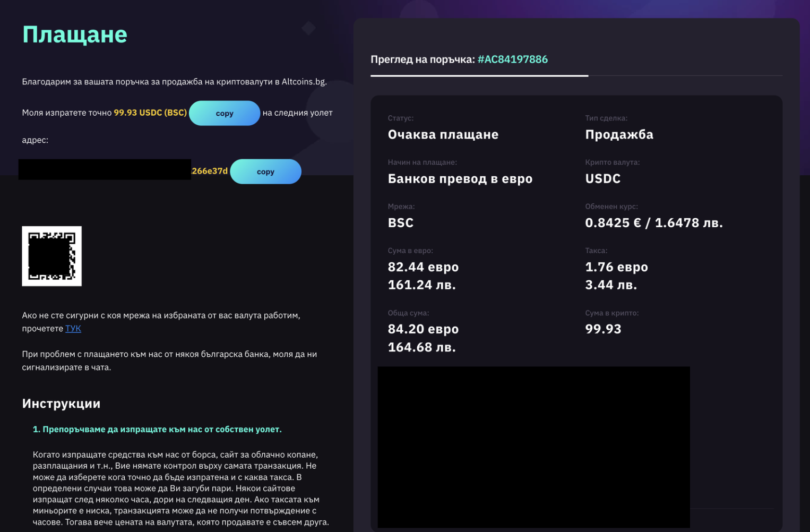Copy the wallet address ending in 266e37d
Viewport: 810px width, 532px height.
[265, 171]
